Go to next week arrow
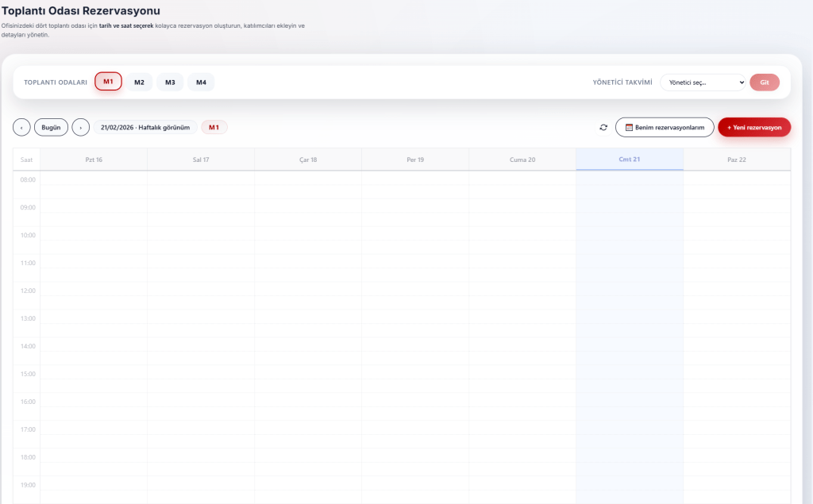Viewport: 813px width, 504px height. [80, 127]
